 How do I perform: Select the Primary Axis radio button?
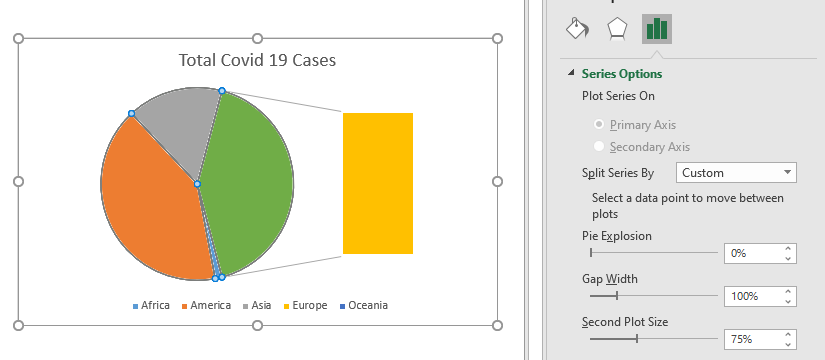tap(598, 125)
